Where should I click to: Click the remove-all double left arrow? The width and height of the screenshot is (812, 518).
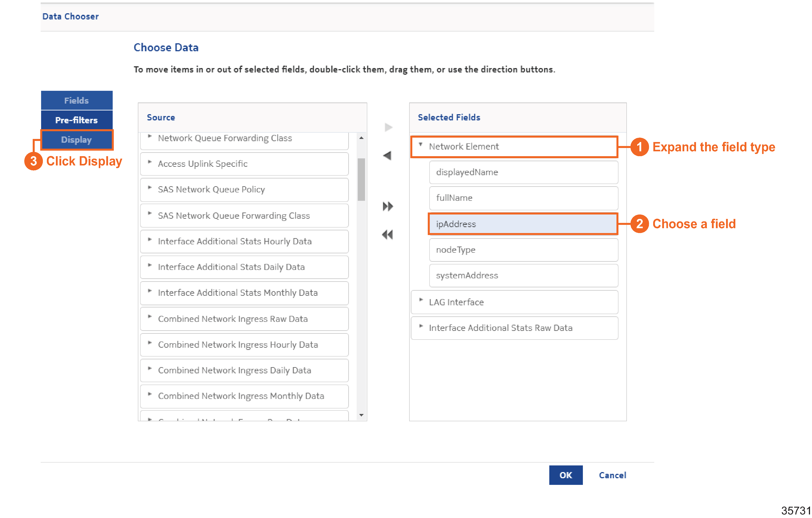pos(388,235)
